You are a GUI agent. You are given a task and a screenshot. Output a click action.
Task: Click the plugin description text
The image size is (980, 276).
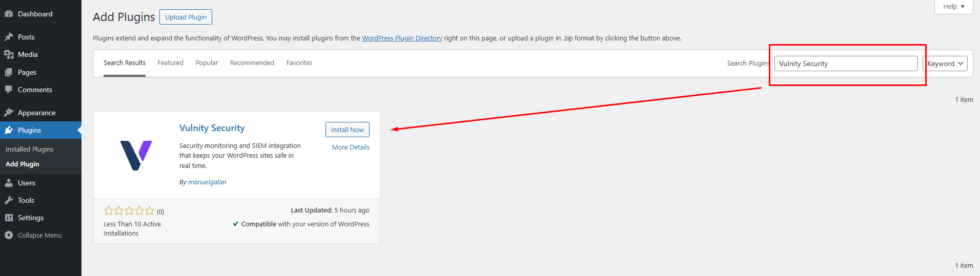tap(240, 156)
